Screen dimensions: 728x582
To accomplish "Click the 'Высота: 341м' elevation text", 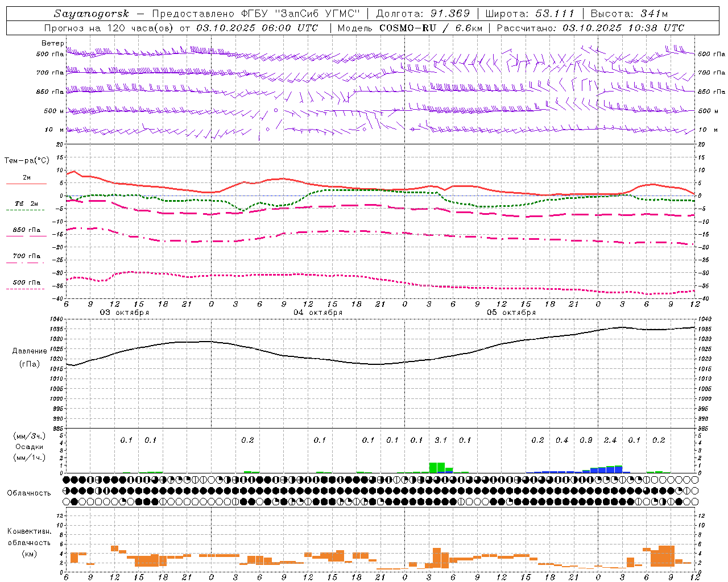I will (x=629, y=14).
